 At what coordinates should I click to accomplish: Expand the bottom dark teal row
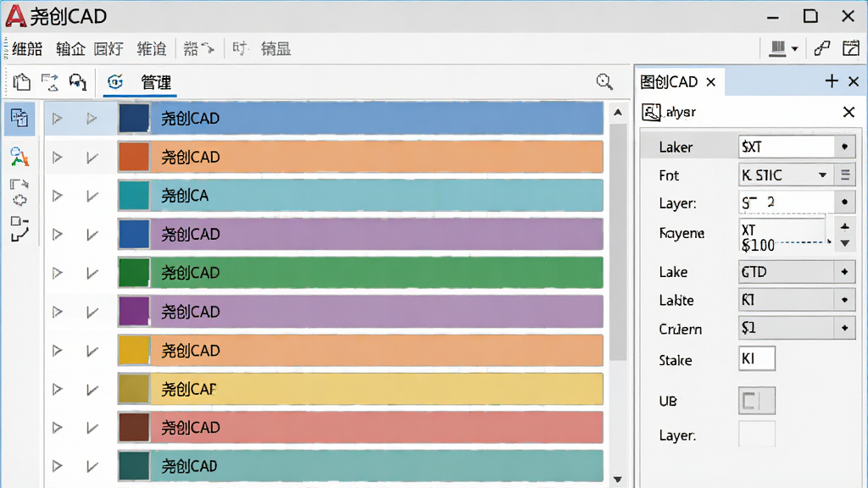[x=58, y=467]
